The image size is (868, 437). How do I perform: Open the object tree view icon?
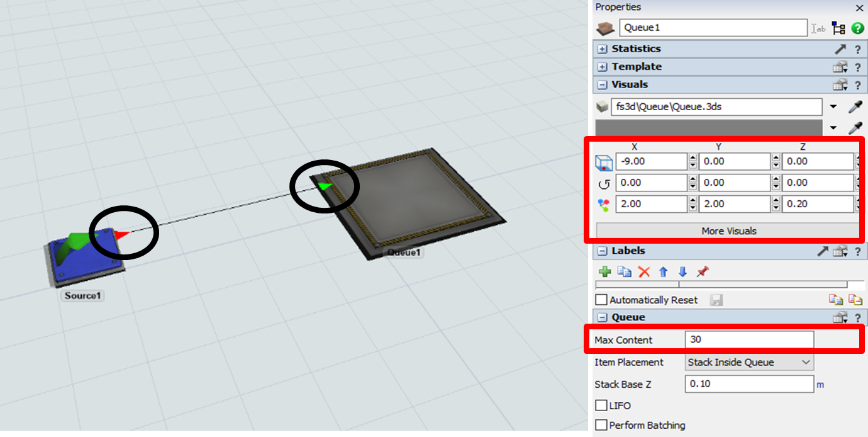click(x=838, y=28)
